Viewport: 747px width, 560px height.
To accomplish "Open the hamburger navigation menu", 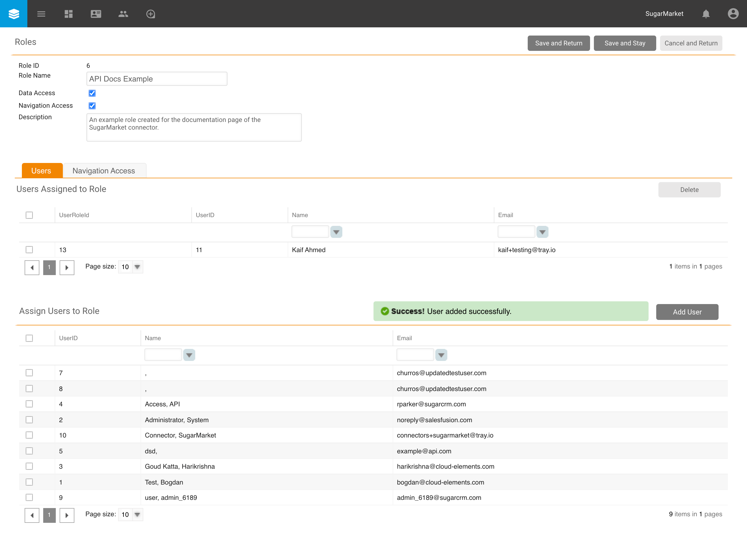I will coord(41,14).
